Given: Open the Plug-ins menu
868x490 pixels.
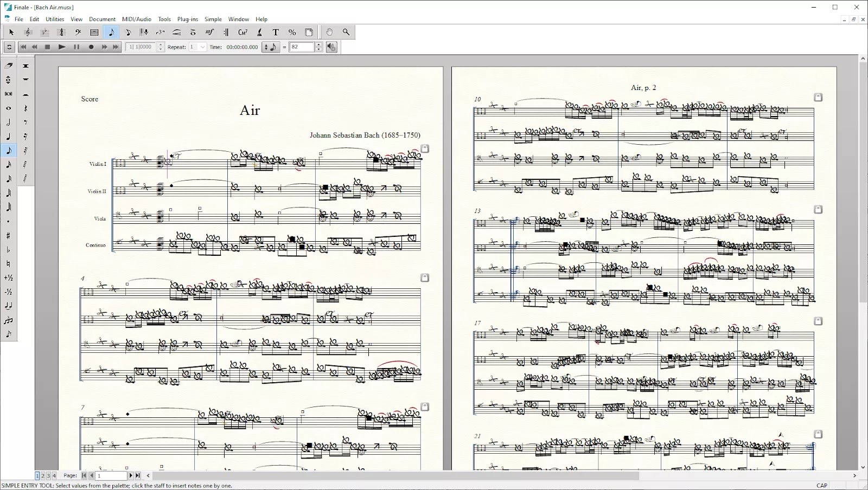Looking at the screenshot, I should click(188, 19).
